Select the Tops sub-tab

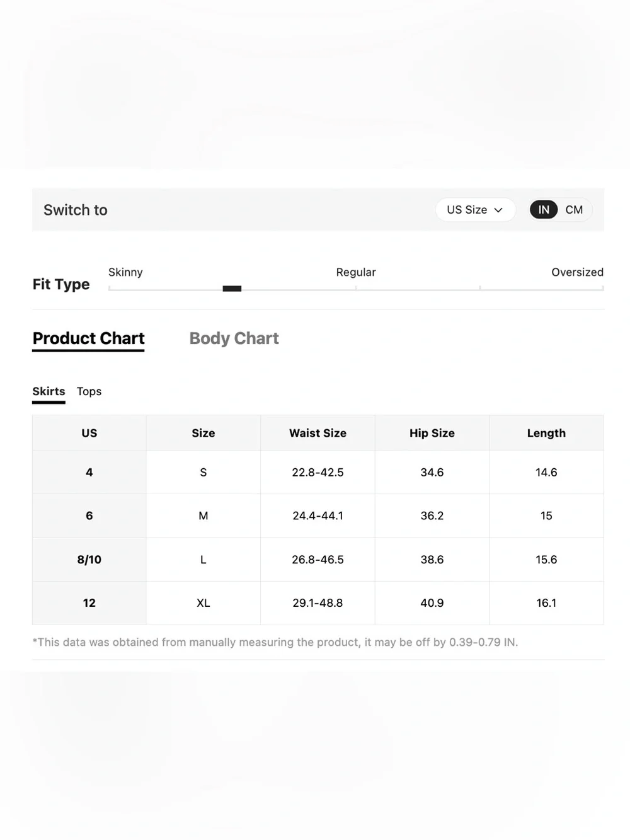(x=89, y=391)
